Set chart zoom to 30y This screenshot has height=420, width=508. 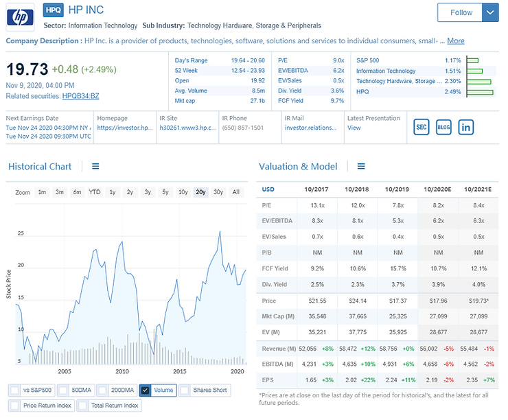click(218, 192)
